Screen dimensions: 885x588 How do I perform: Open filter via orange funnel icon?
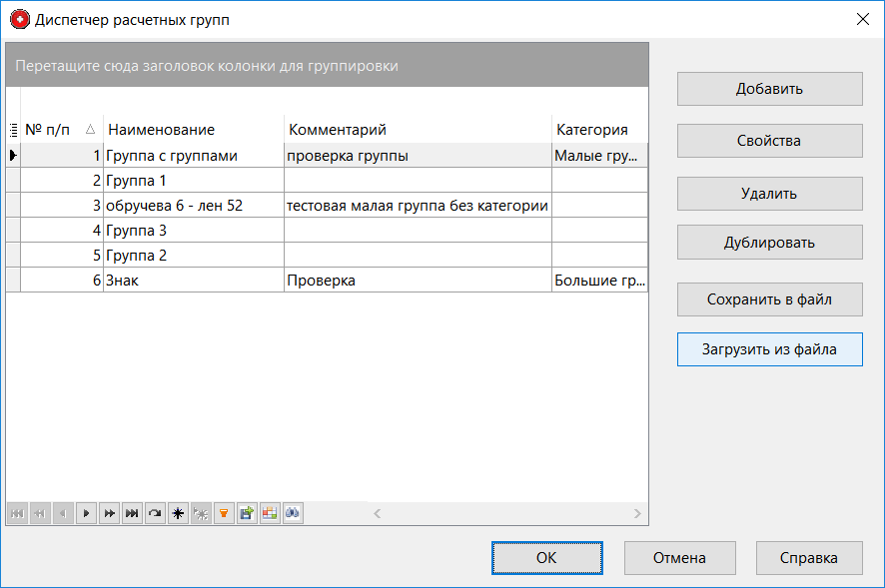tap(224, 513)
